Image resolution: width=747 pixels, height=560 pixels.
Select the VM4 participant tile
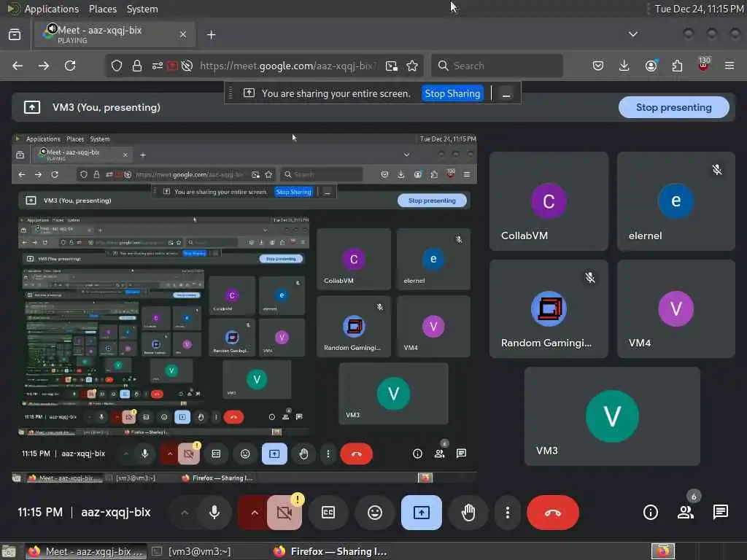coord(676,308)
